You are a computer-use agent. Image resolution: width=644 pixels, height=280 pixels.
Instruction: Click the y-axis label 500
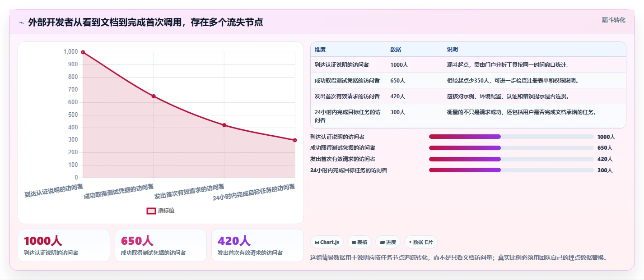point(73,115)
